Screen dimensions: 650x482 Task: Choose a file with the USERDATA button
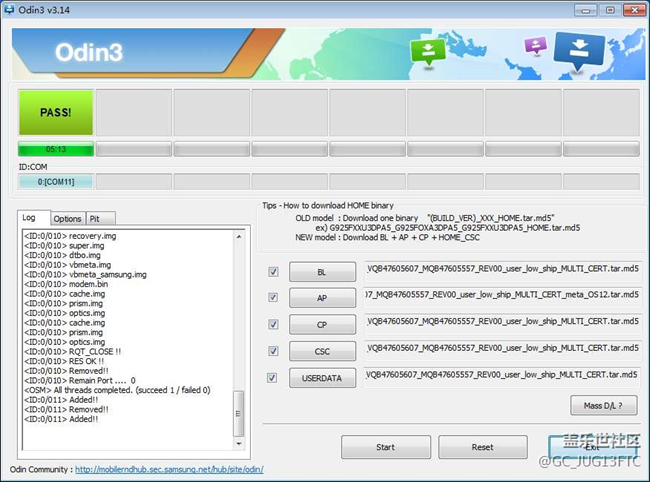[322, 378]
